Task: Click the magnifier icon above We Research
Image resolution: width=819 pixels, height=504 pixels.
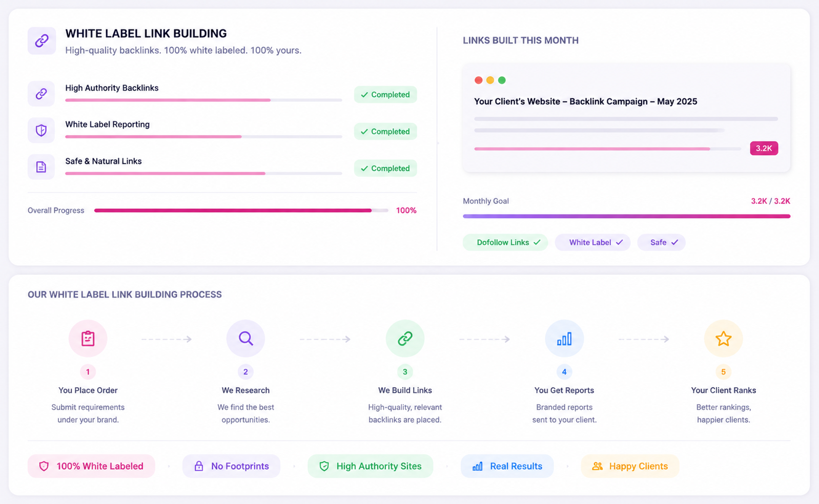Action: click(x=245, y=339)
